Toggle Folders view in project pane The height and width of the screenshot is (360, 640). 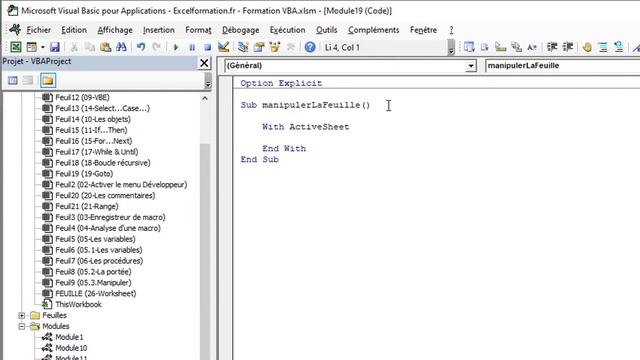coord(48,80)
